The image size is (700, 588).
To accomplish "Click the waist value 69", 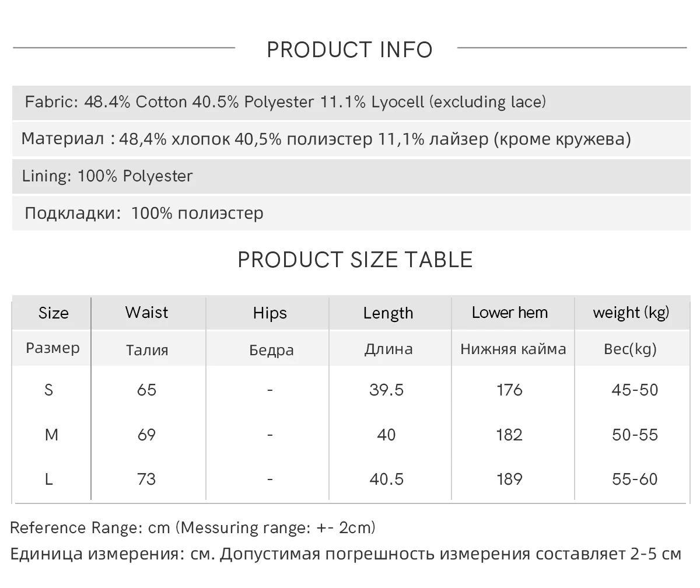I will pos(146,435).
